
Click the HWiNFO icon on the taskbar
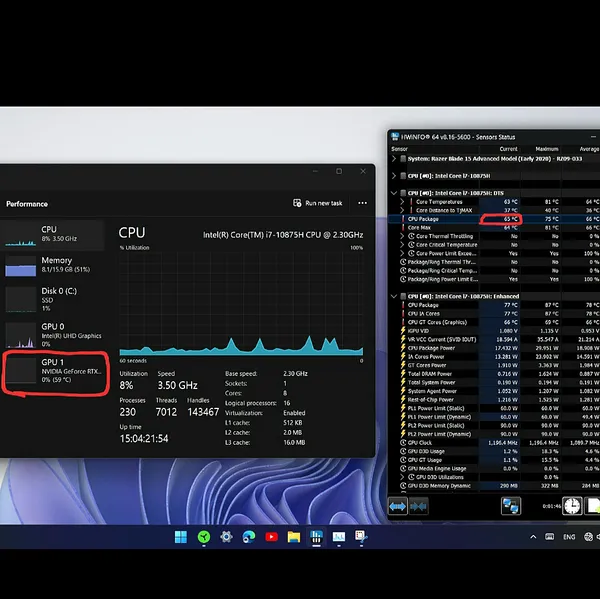coord(316,537)
